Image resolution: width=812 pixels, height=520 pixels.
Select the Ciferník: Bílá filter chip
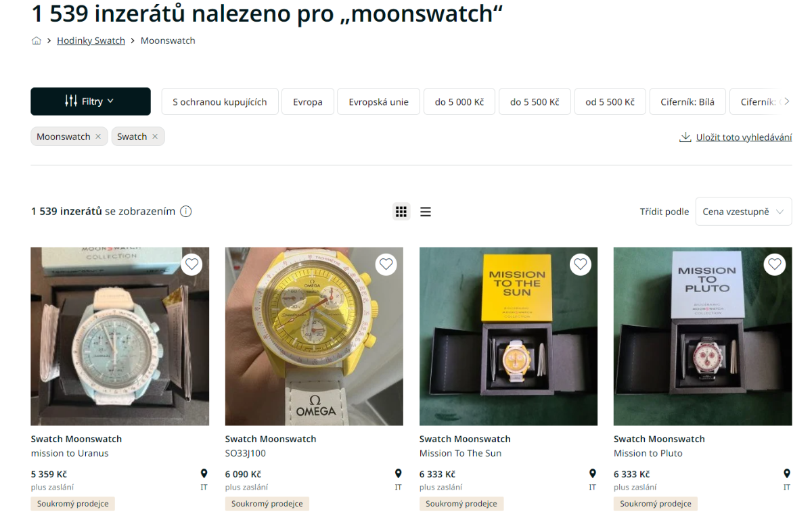tap(687, 101)
